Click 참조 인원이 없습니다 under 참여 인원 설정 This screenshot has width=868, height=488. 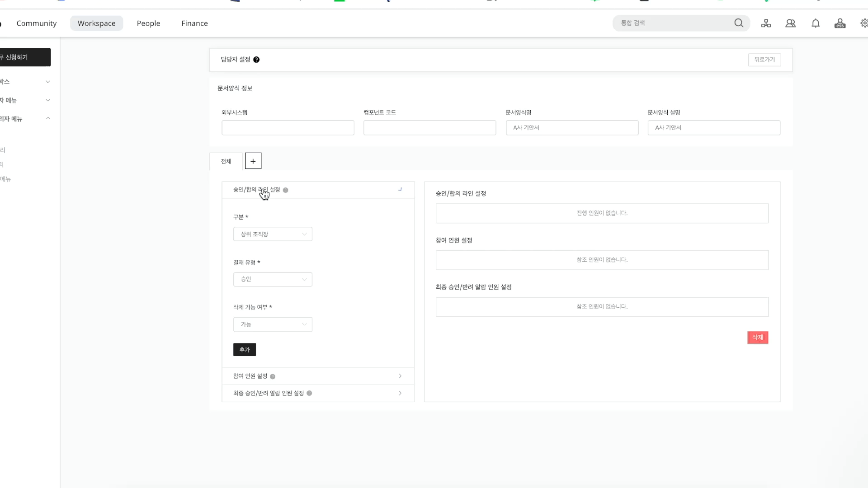click(602, 260)
